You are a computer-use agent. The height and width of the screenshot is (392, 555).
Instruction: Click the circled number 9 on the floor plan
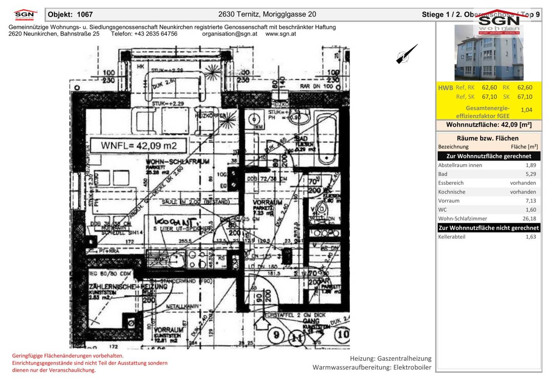(276, 335)
